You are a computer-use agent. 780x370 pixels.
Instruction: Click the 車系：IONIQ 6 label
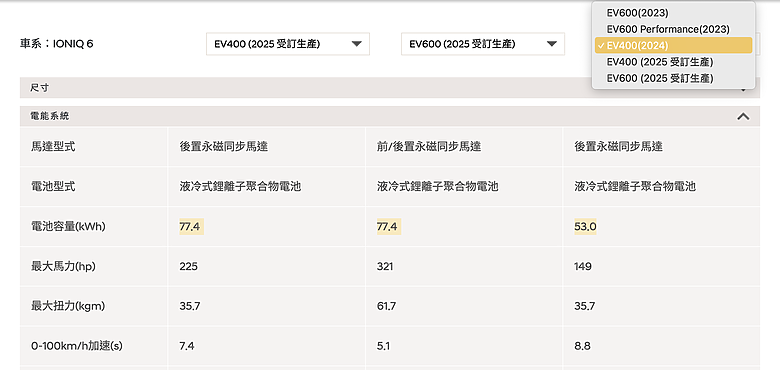point(57,44)
